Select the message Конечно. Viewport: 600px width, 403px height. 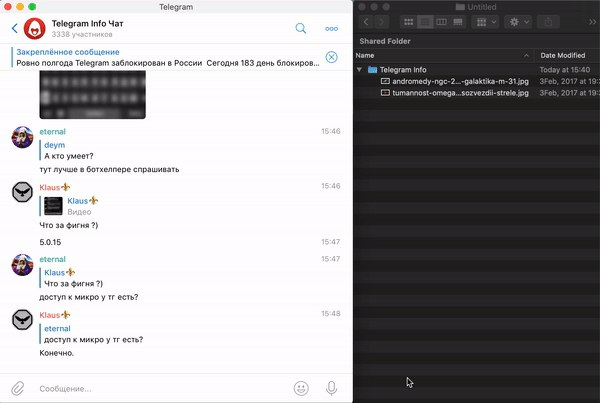57,353
